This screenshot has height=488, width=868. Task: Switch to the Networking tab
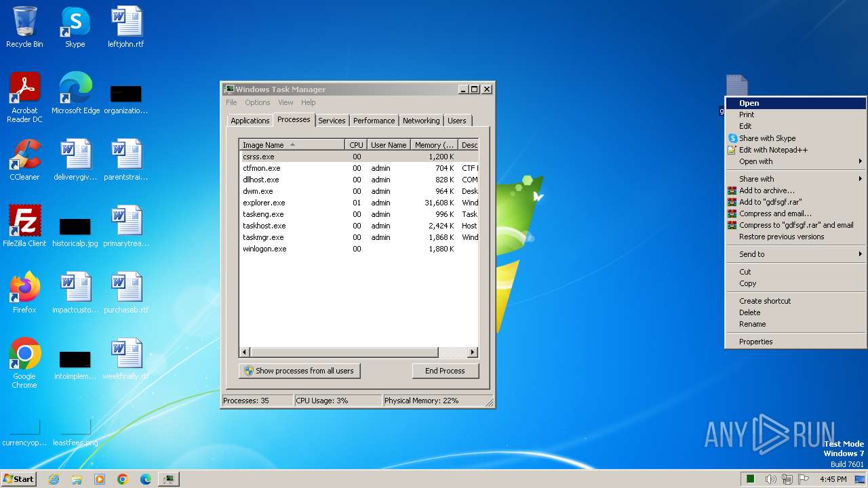421,121
